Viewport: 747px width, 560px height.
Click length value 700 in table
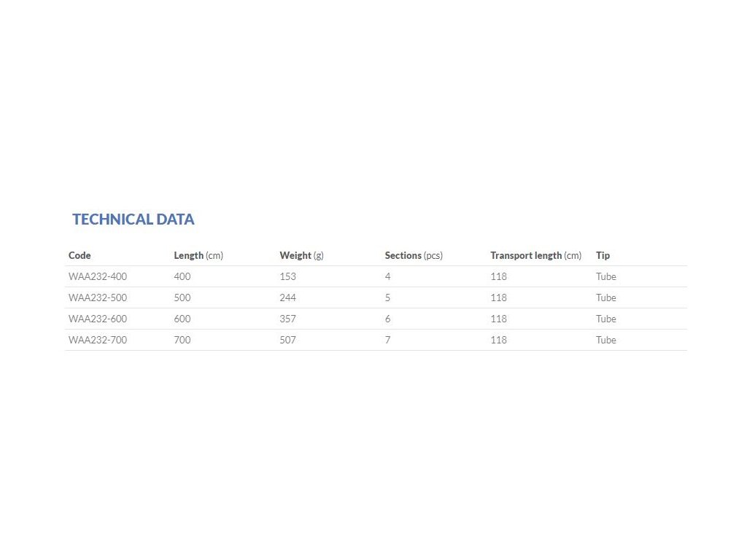pyautogui.click(x=182, y=340)
